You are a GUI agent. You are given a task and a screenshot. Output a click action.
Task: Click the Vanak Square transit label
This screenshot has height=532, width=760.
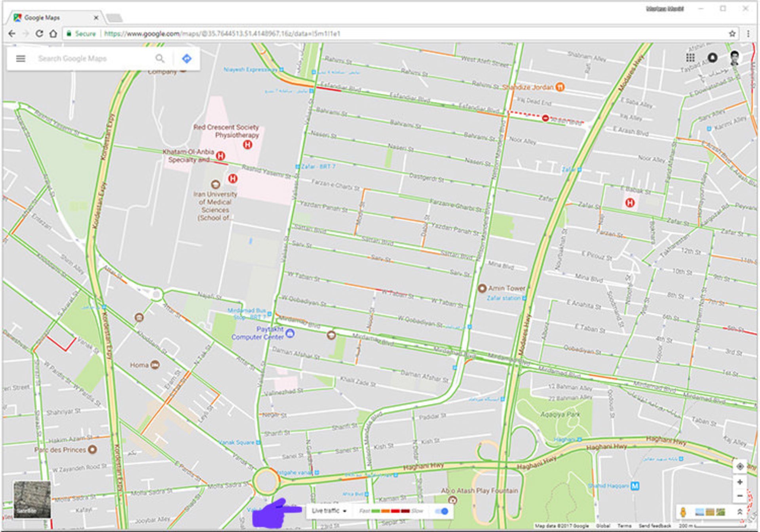[x=237, y=442]
